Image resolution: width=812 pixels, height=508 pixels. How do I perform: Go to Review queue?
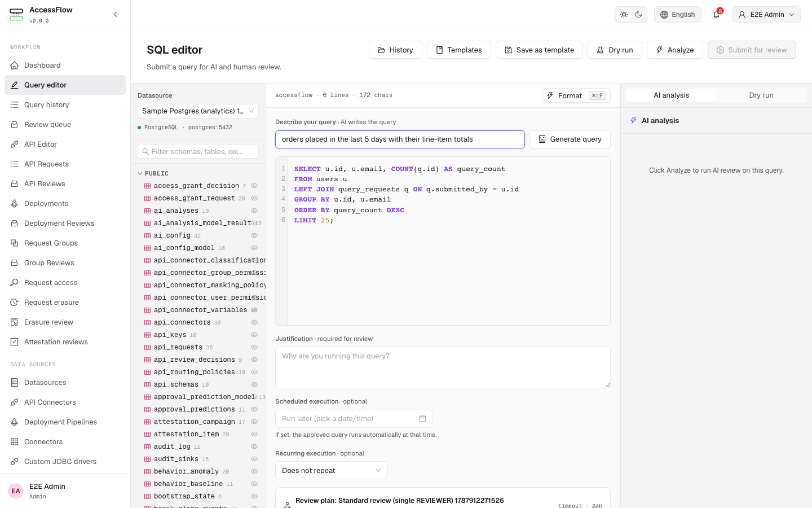coord(65,125)
